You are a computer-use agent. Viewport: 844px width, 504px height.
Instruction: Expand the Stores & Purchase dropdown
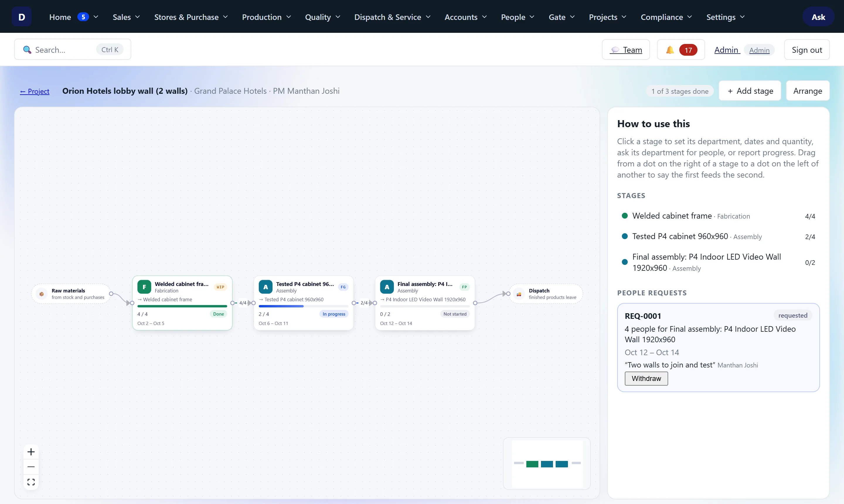[191, 17]
